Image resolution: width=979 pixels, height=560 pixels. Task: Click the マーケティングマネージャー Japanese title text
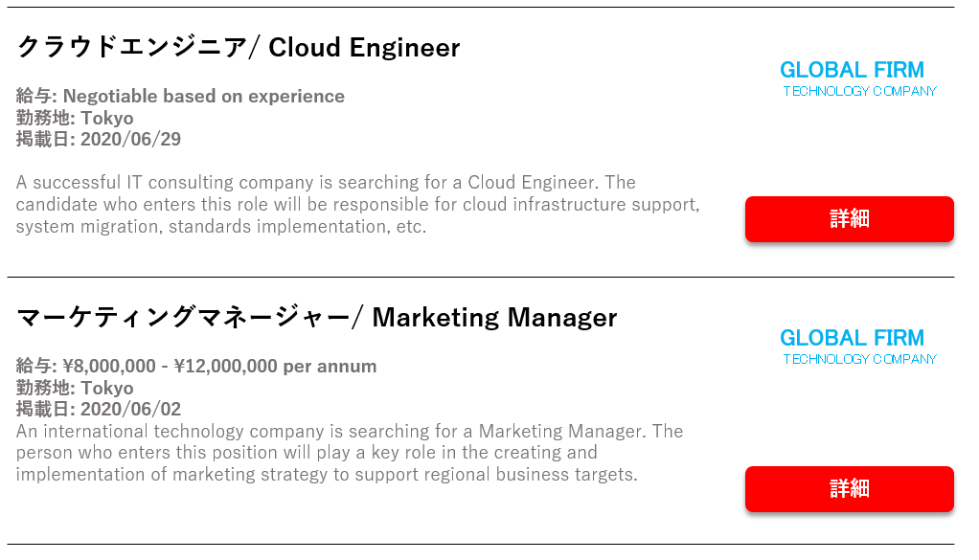(x=184, y=318)
